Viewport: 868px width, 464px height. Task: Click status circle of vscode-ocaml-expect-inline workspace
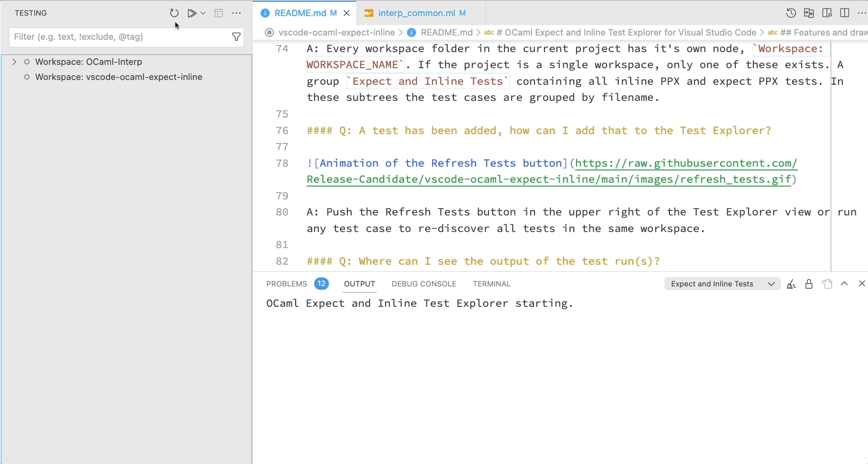pos(27,77)
